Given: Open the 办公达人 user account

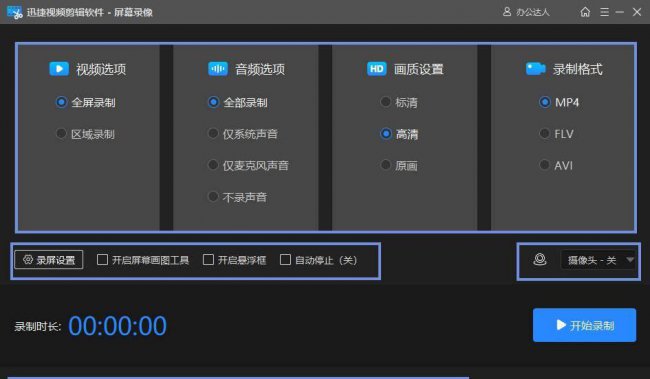Looking at the screenshot, I should point(526,12).
